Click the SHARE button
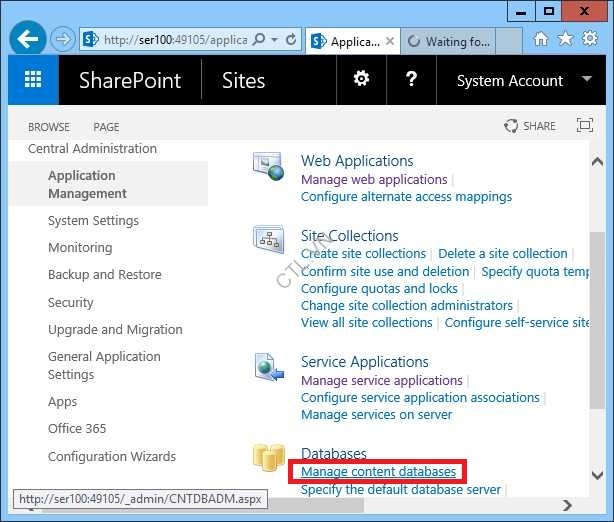The image size is (614, 522). (x=530, y=126)
